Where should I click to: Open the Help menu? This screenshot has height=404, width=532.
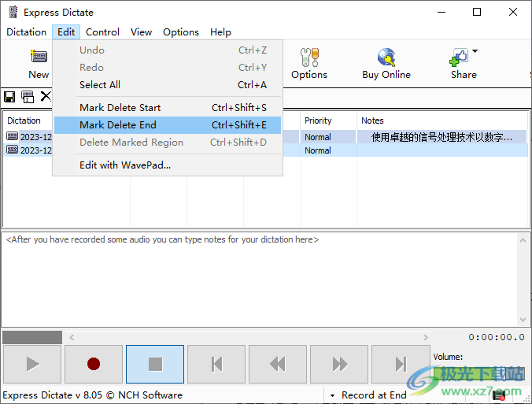[x=220, y=32]
